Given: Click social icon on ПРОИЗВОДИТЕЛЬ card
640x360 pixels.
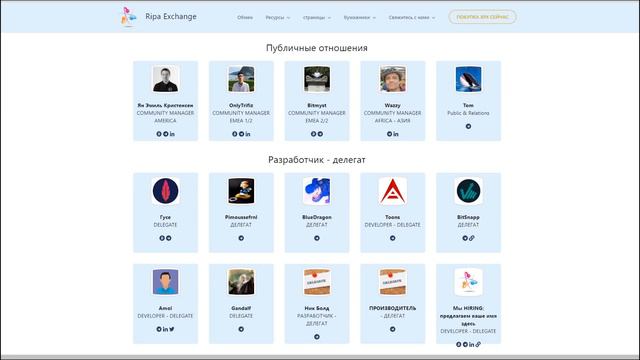Looking at the screenshot, I should click(393, 329).
